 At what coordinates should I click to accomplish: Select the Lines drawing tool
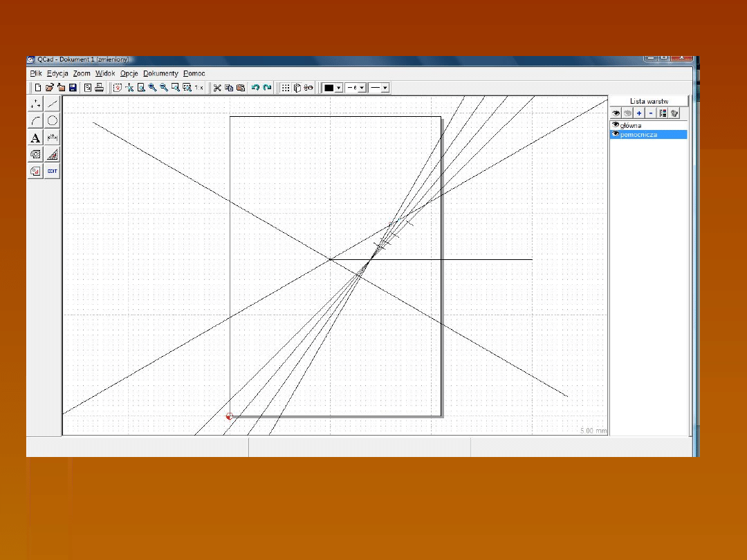coord(53,104)
